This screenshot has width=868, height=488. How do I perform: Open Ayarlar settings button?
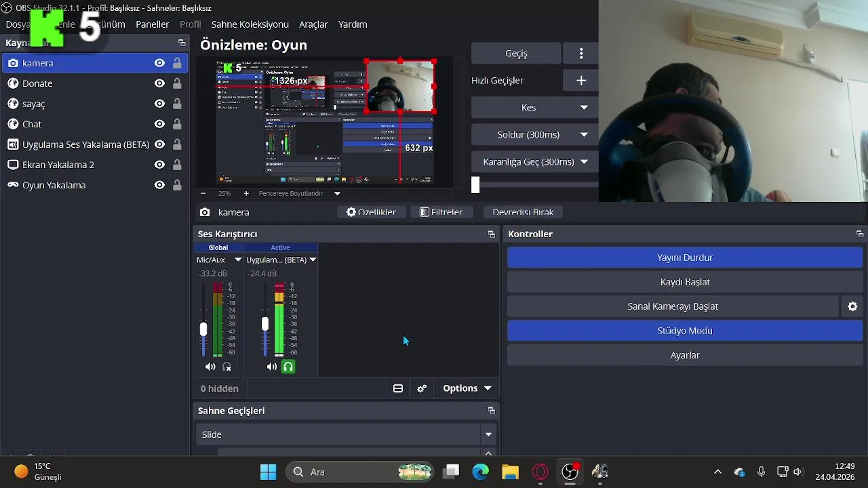pyautogui.click(x=685, y=355)
